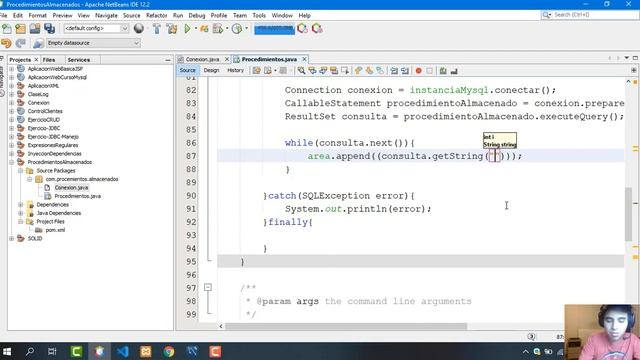The height and width of the screenshot is (360, 640).
Task: Switch to Design view
Action: pyautogui.click(x=211, y=70)
